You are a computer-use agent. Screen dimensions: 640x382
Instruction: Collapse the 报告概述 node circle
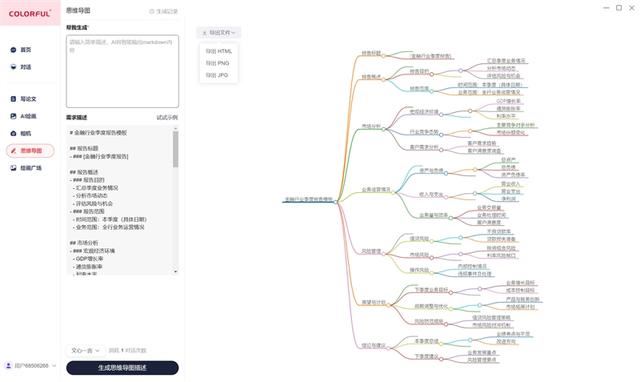(x=383, y=79)
